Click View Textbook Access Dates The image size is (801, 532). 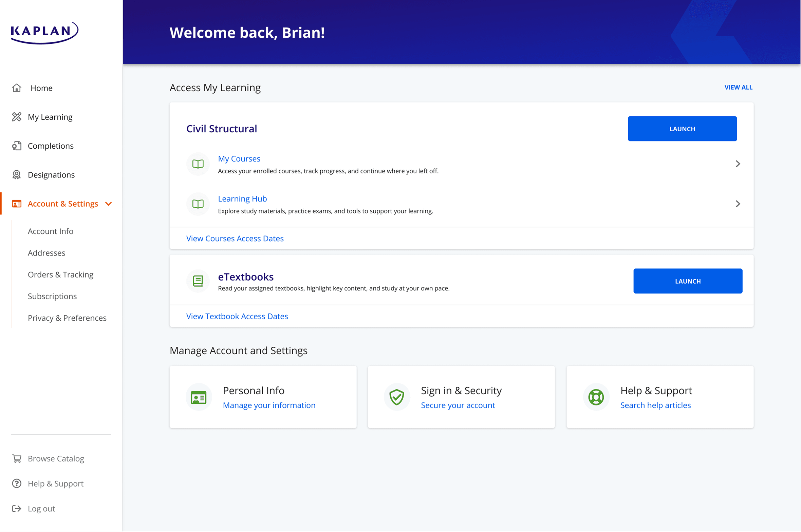tap(237, 316)
